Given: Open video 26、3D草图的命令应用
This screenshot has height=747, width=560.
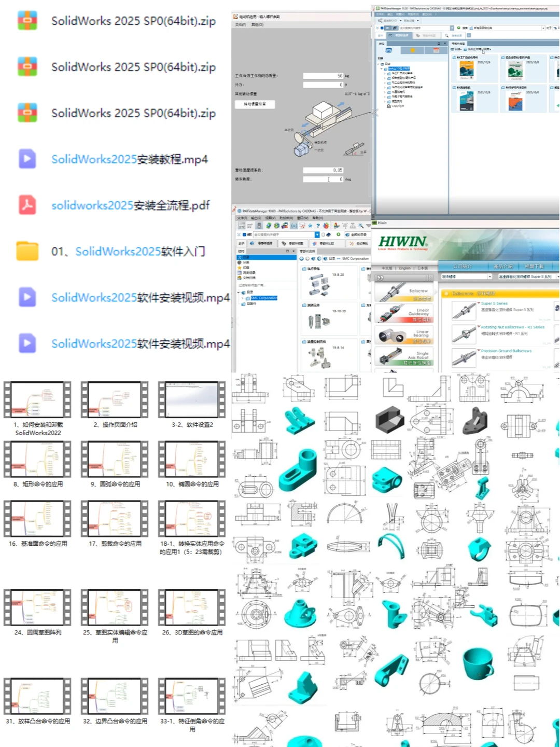Looking at the screenshot, I should [192, 607].
